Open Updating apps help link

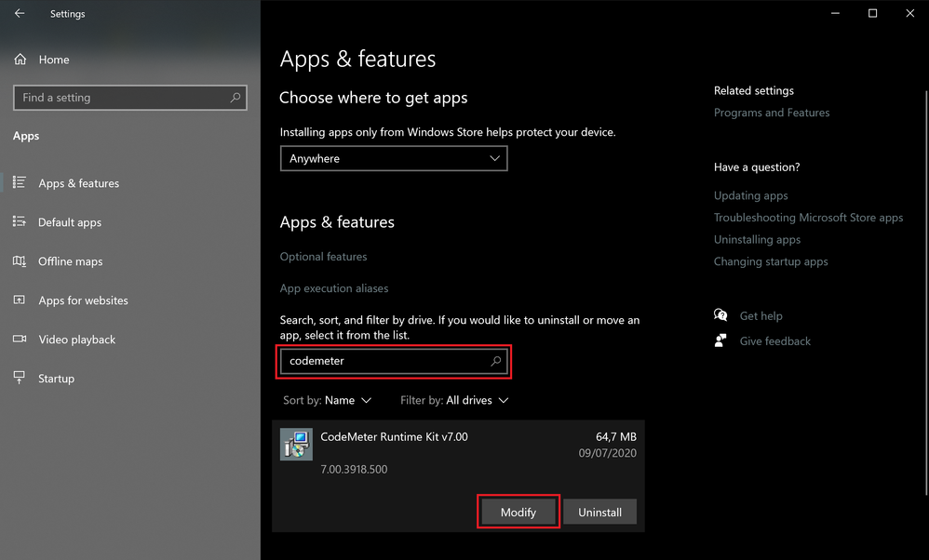click(x=750, y=196)
